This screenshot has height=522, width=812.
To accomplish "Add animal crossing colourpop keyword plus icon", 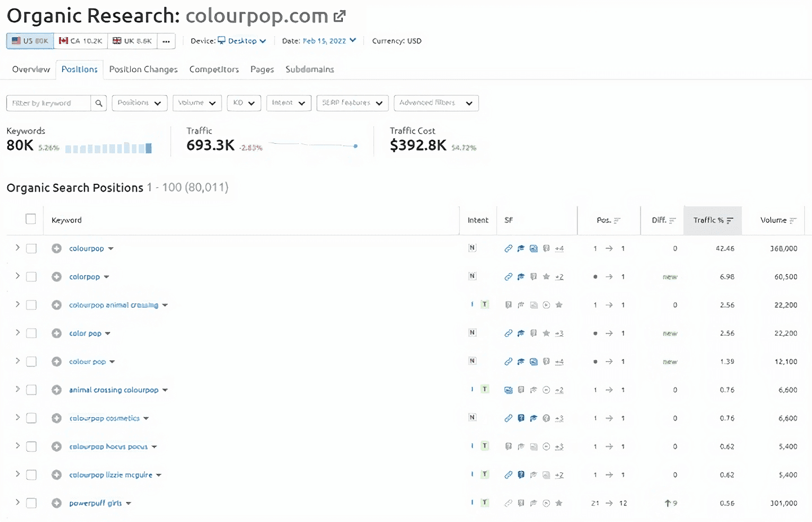I will 56,390.
